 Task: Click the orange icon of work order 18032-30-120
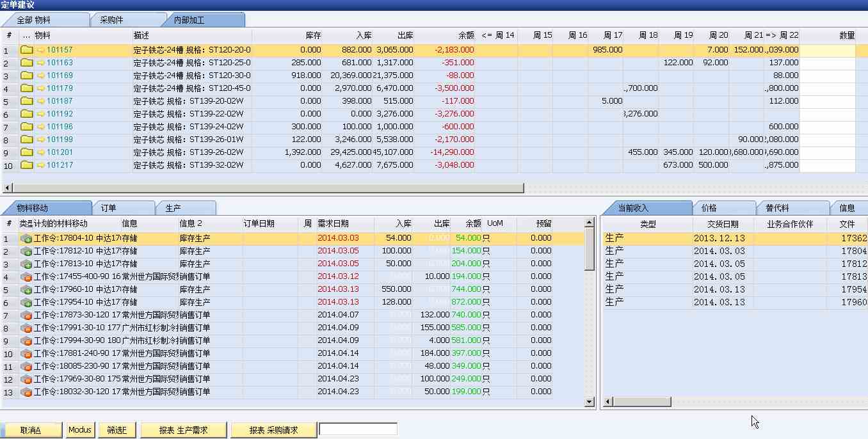pyautogui.click(x=26, y=392)
